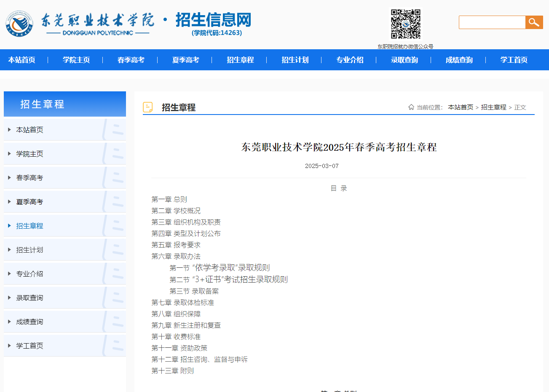Open 本站首页 from the breadcrumb trail
The image size is (549, 392).
pos(461,107)
